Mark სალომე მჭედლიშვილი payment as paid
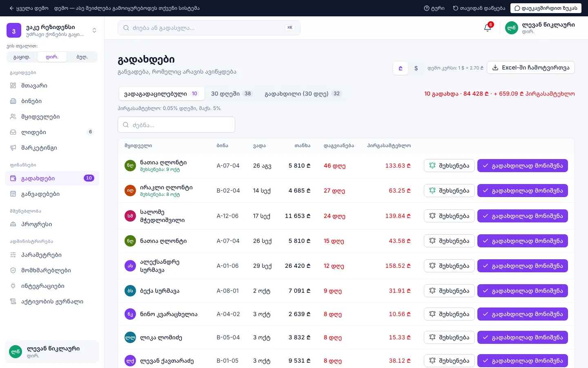588x368 pixels. click(523, 216)
